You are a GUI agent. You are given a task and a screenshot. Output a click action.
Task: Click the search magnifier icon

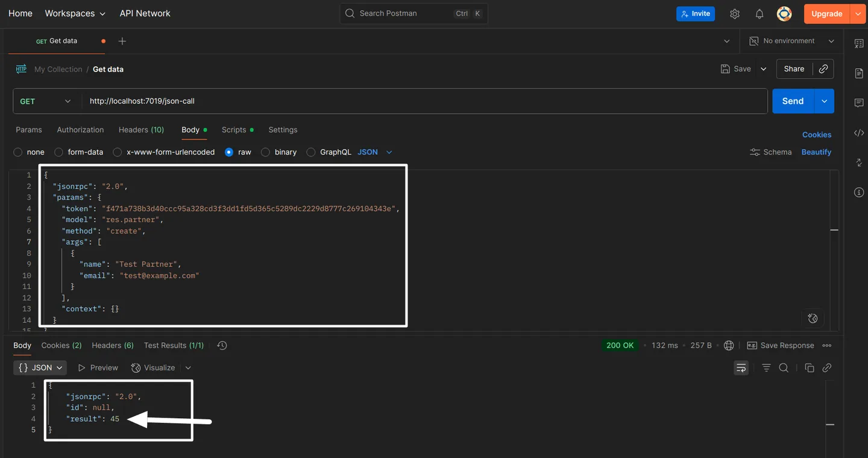(x=350, y=13)
